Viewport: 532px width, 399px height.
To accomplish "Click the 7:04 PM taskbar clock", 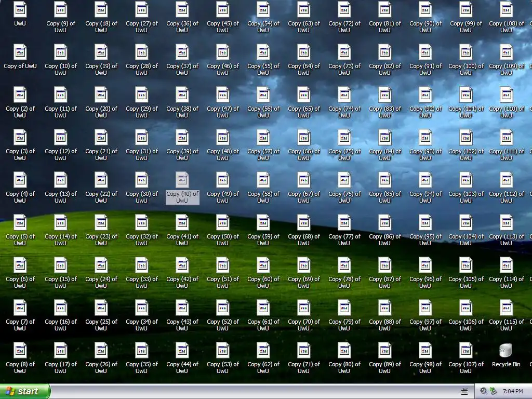I will pyautogui.click(x=513, y=391).
